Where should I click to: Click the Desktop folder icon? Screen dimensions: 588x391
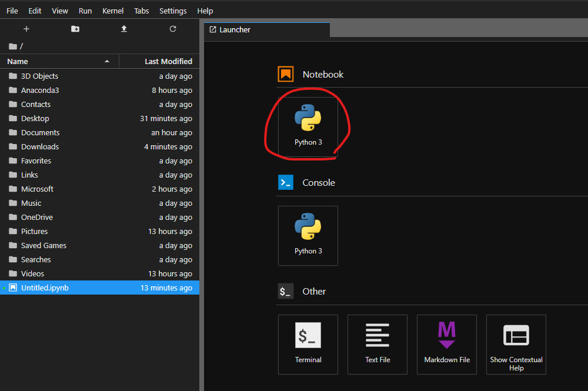pos(13,118)
